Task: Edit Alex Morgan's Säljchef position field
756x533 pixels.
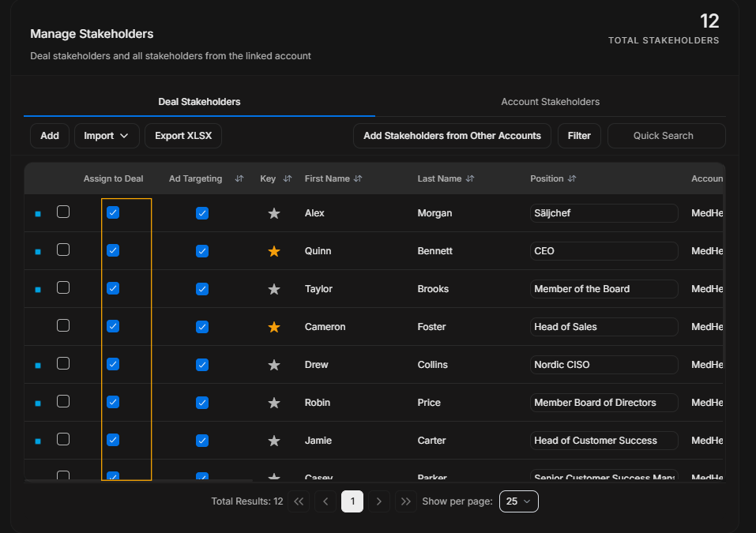Action: click(604, 213)
